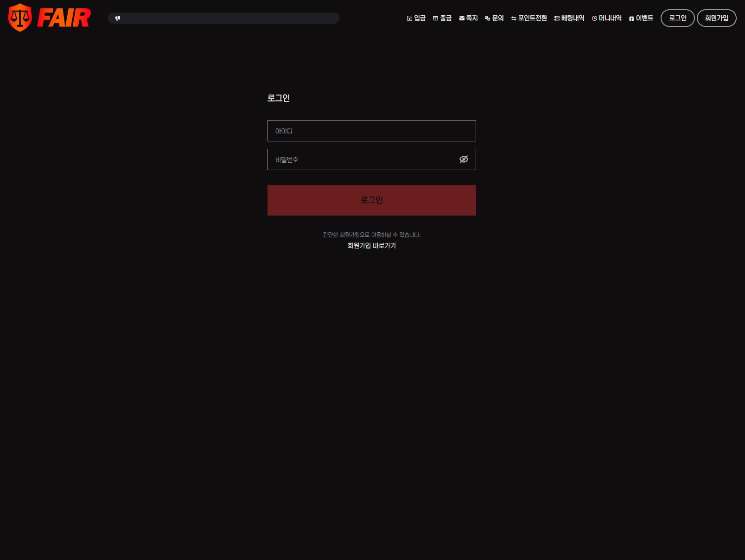This screenshot has height=560, width=745.
Task: Select the point conversion (포인트전환) arrows icon
Action: coord(514,19)
